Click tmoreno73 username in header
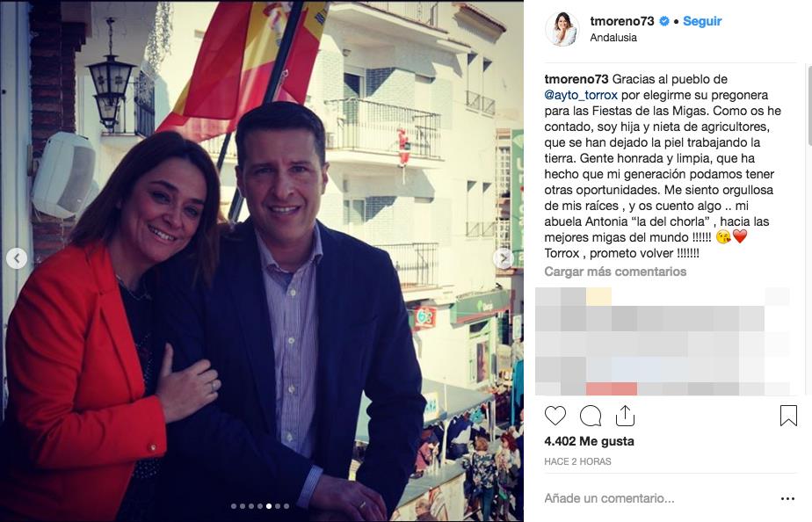The width and height of the screenshot is (812, 522). (622, 21)
